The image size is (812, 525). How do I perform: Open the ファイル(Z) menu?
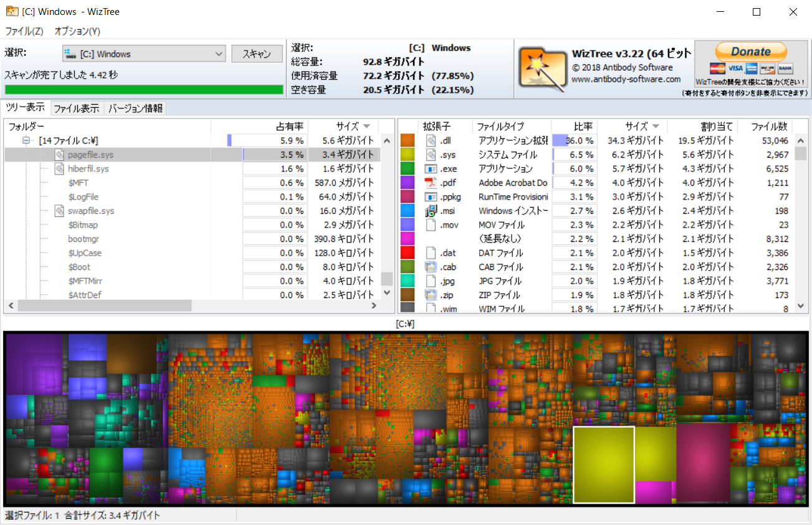(24, 31)
